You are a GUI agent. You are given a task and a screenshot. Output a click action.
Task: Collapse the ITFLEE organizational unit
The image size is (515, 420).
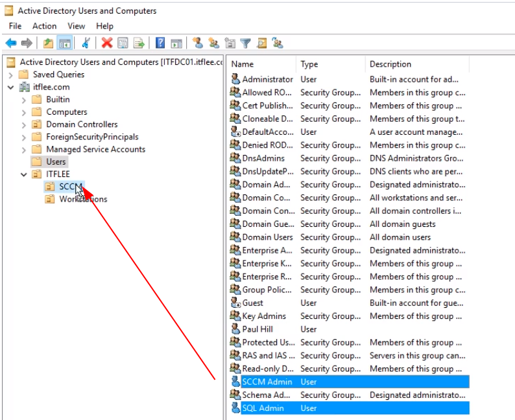pyautogui.click(x=24, y=174)
